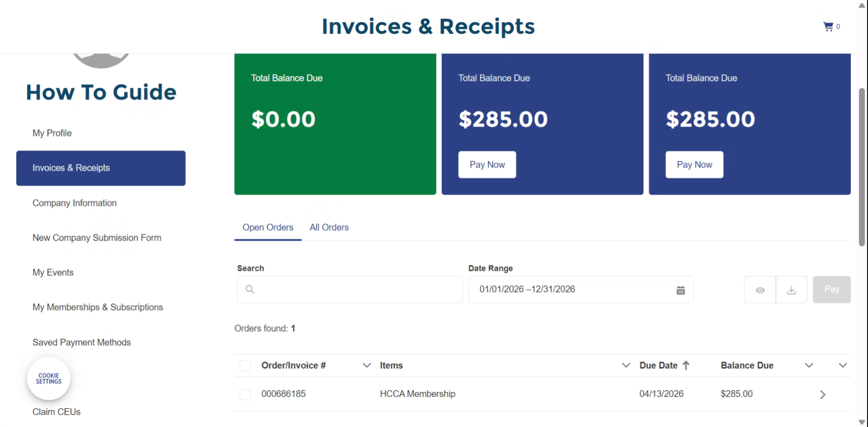868x427 pixels.
Task: Open order 000686185 details chevron
Action: [822, 394]
